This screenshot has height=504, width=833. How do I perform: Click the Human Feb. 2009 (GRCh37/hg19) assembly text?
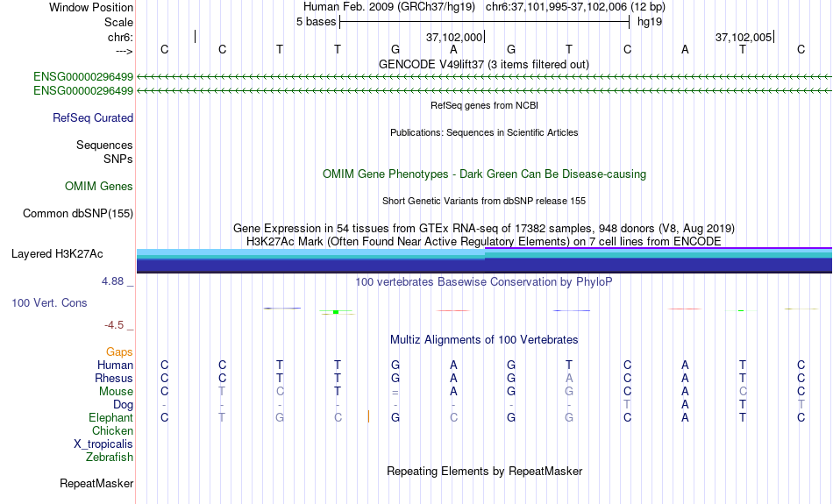click(x=388, y=7)
